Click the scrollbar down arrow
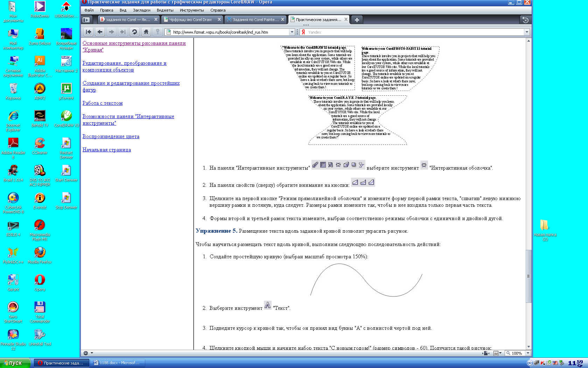This screenshot has width=588, height=368. click(528, 347)
